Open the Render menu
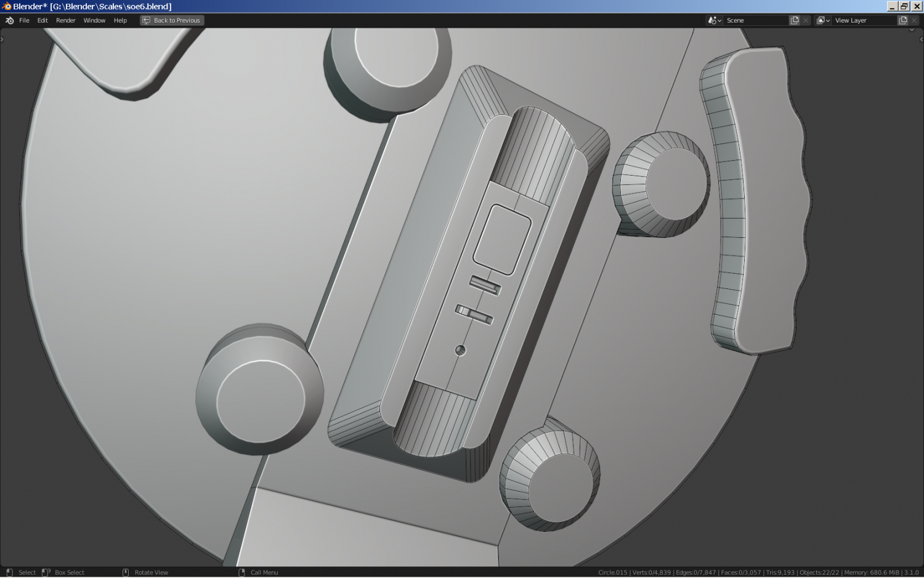The height and width of the screenshot is (578, 924). point(66,20)
